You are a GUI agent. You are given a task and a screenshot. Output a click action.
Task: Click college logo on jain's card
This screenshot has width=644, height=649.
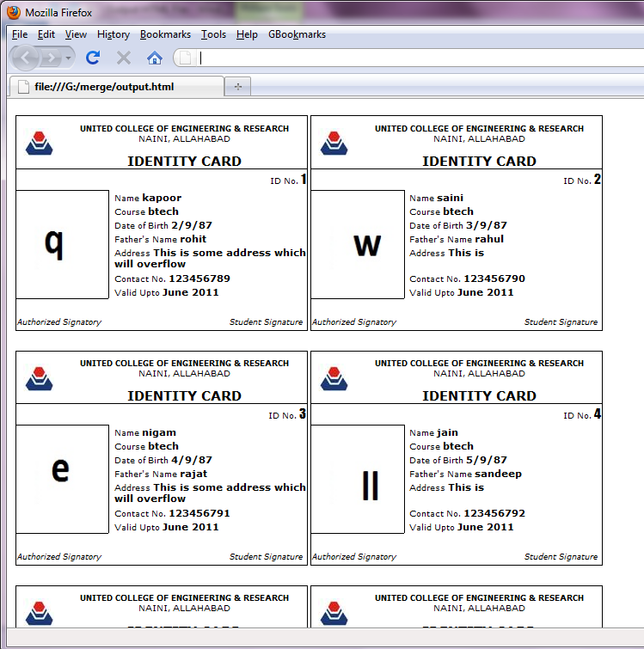point(334,378)
